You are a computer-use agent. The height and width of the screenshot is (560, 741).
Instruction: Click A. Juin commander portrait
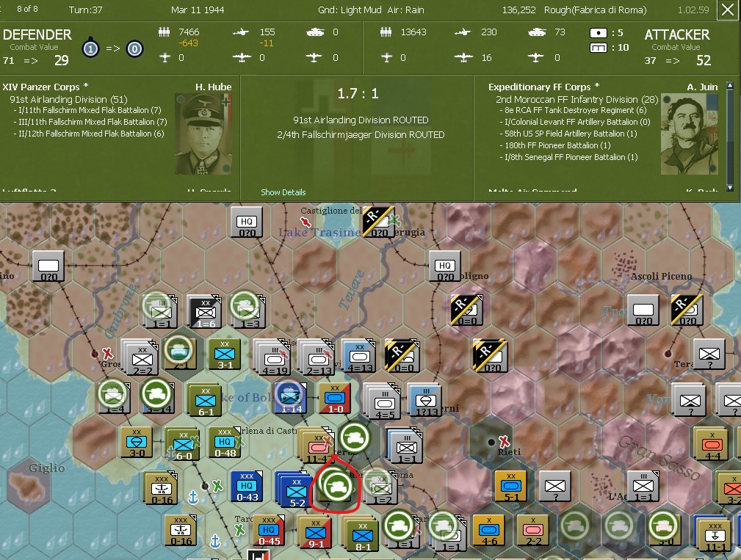tap(689, 134)
